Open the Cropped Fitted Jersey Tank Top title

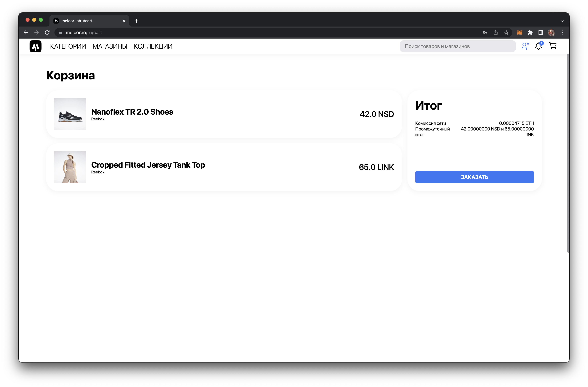(x=148, y=165)
